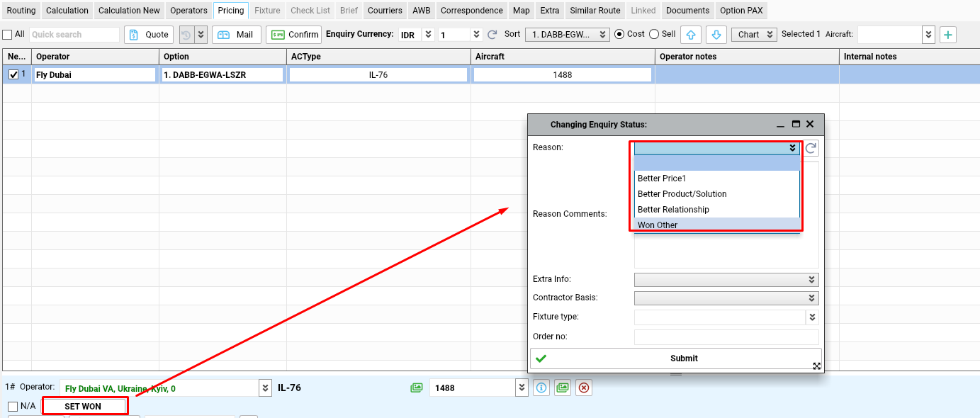Click the Order no input field
Viewport: 980px width, 418px height.
(x=726, y=337)
